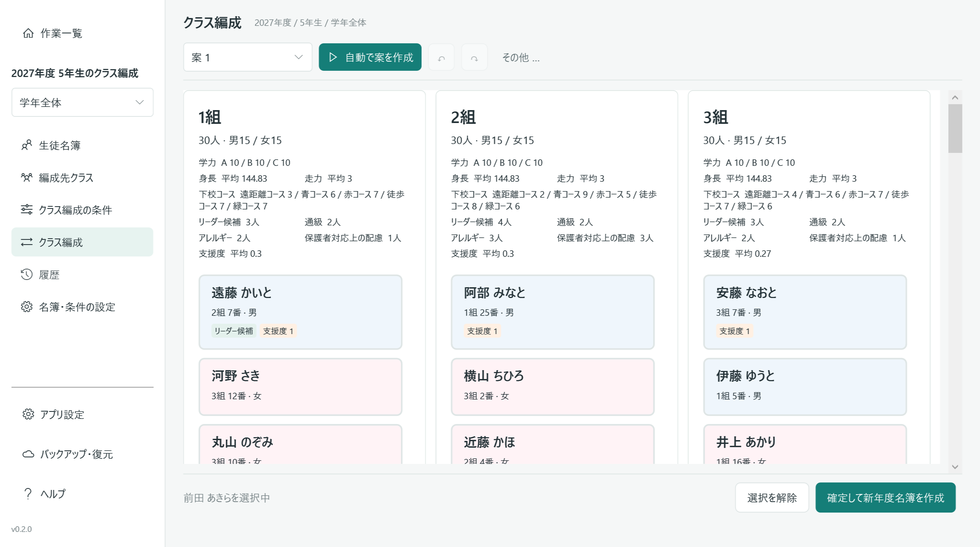Select the 河野 さき student card

[x=301, y=387]
